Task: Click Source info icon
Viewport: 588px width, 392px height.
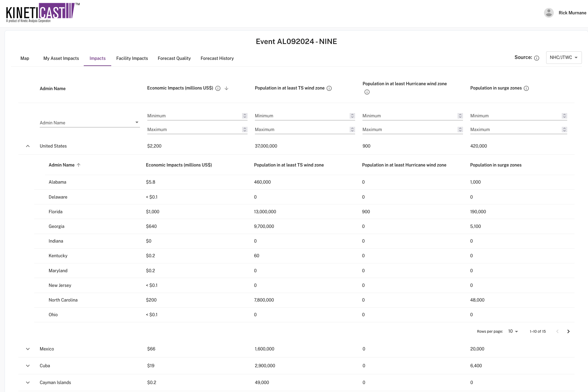Action: pyautogui.click(x=537, y=58)
